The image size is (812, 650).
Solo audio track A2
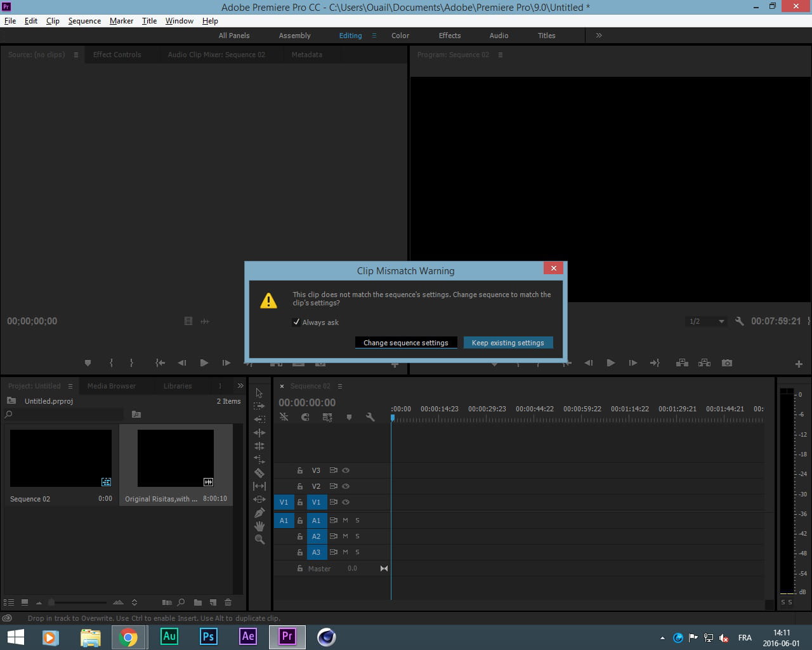357,536
